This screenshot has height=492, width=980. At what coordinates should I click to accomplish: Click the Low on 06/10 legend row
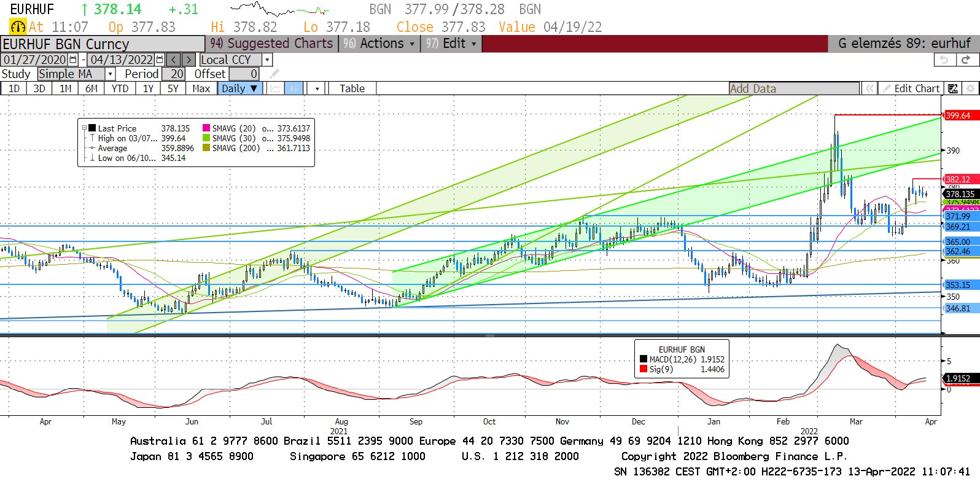point(141,158)
